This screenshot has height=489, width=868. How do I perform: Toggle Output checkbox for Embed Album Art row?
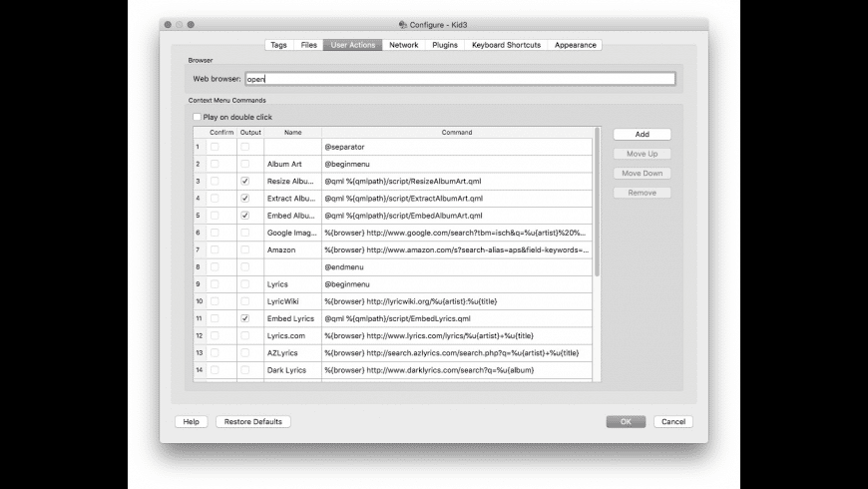pyautogui.click(x=244, y=216)
